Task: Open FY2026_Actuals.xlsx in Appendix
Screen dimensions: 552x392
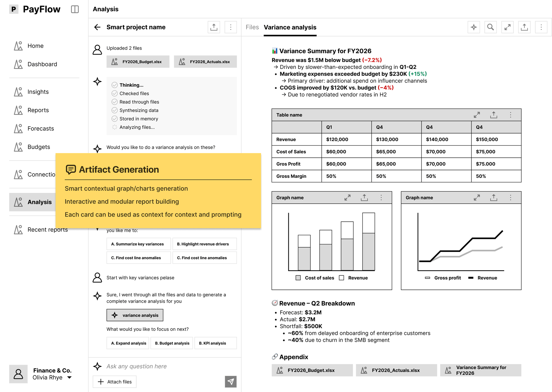Action: (396, 370)
